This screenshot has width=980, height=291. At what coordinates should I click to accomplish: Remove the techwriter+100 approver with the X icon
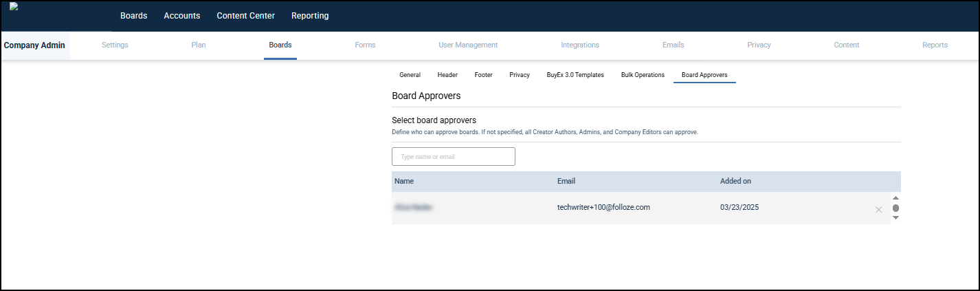pos(878,210)
